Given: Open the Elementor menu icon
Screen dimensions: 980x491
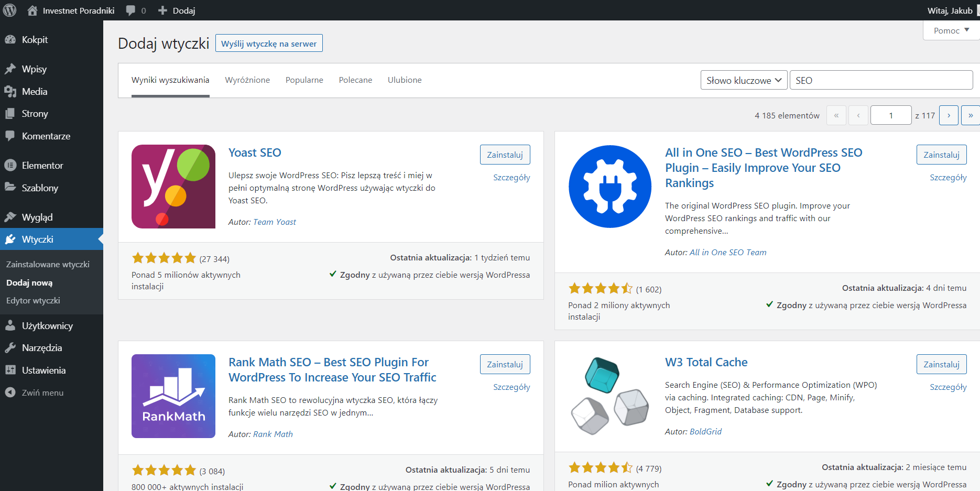Looking at the screenshot, I should 10,166.
